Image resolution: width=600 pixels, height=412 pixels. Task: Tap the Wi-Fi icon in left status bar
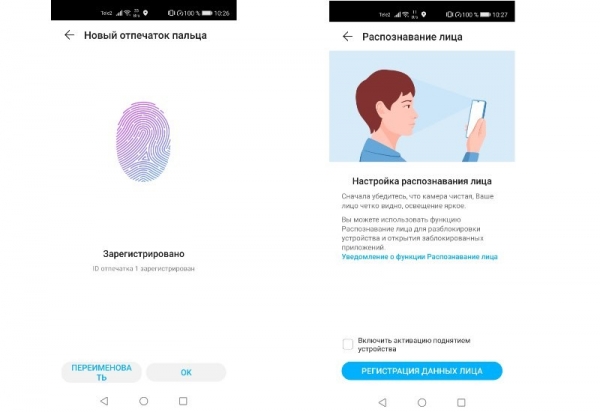[127, 13]
